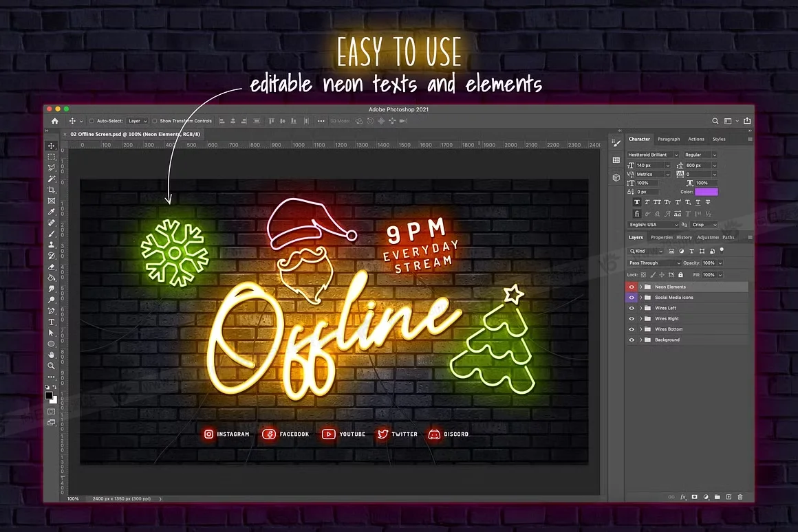Viewport: 798px width, 532px height.
Task: Open the purple text Color swatch
Action: click(x=706, y=192)
